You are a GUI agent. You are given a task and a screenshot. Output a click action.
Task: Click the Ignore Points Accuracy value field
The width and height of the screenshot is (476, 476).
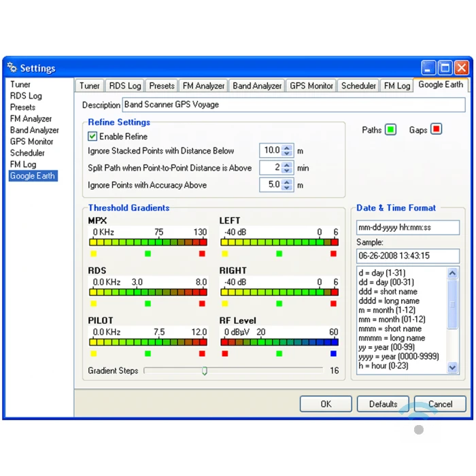pos(271,184)
